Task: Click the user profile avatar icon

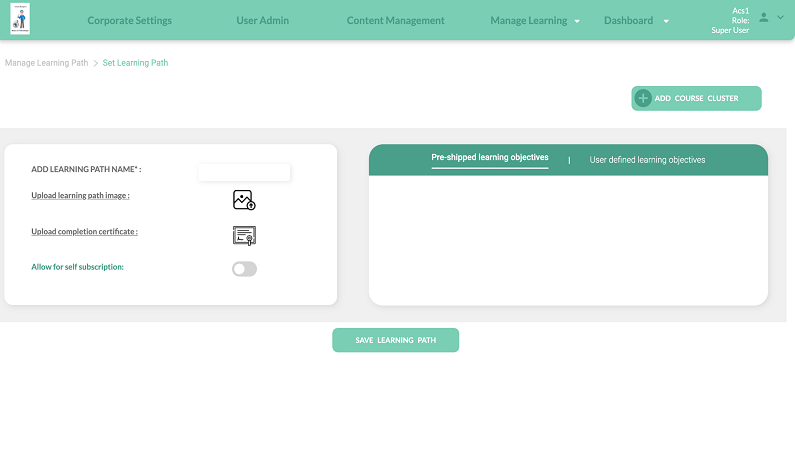Action: pos(764,18)
